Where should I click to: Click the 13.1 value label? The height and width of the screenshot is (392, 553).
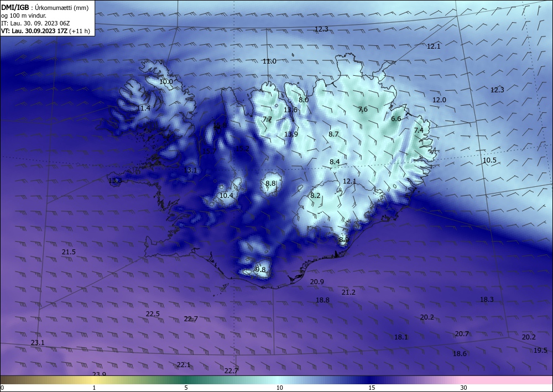(x=190, y=170)
